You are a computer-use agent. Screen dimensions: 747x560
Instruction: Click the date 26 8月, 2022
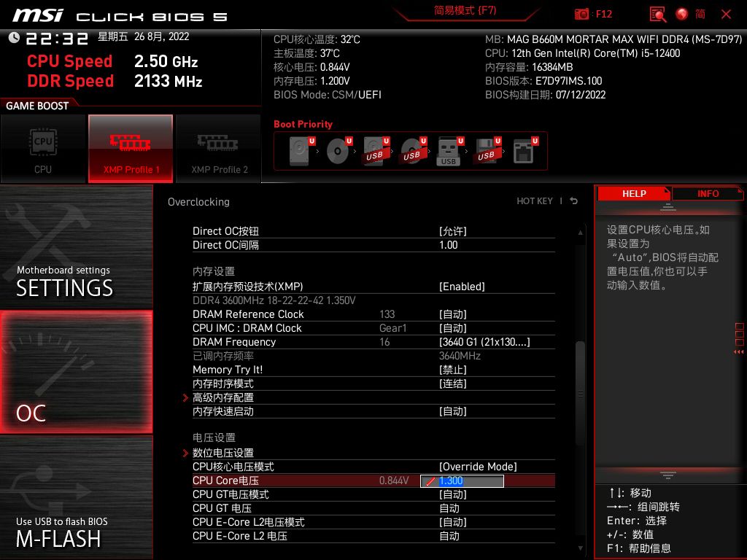161,36
